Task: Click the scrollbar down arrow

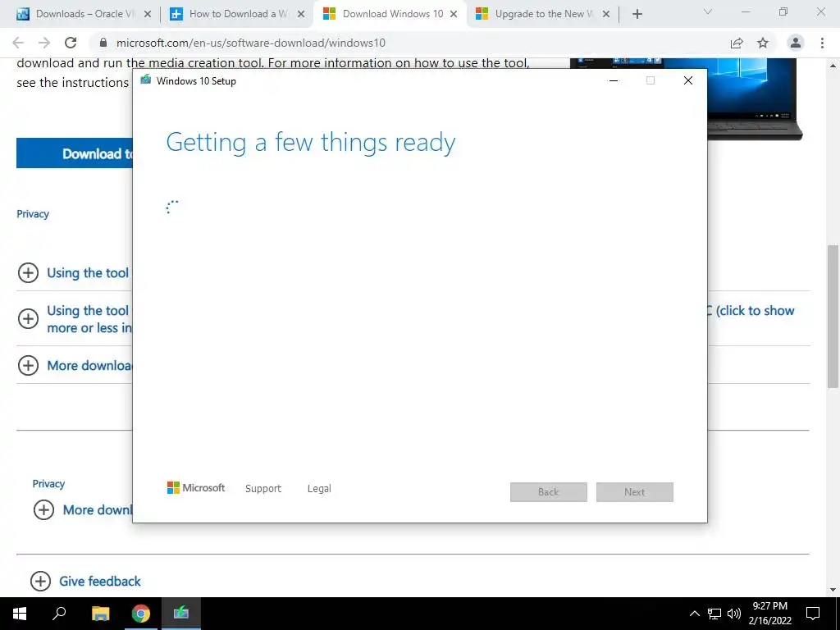Action: click(833, 591)
